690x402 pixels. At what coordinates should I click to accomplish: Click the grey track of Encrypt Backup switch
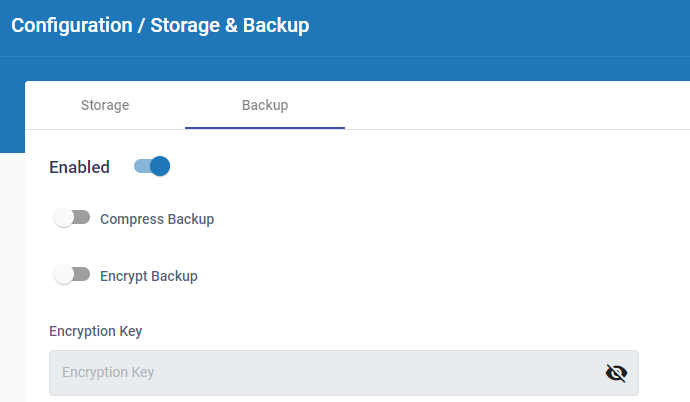pyautogui.click(x=83, y=274)
